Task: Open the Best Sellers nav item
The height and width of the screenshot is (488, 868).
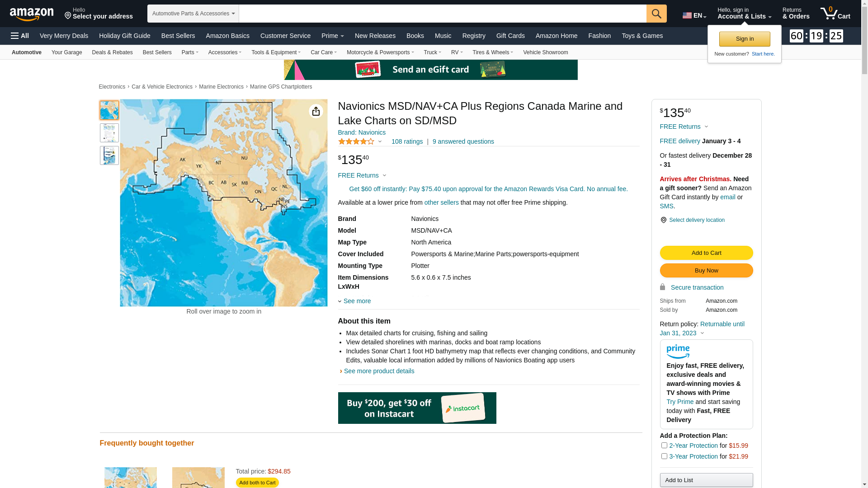Action: (x=178, y=36)
